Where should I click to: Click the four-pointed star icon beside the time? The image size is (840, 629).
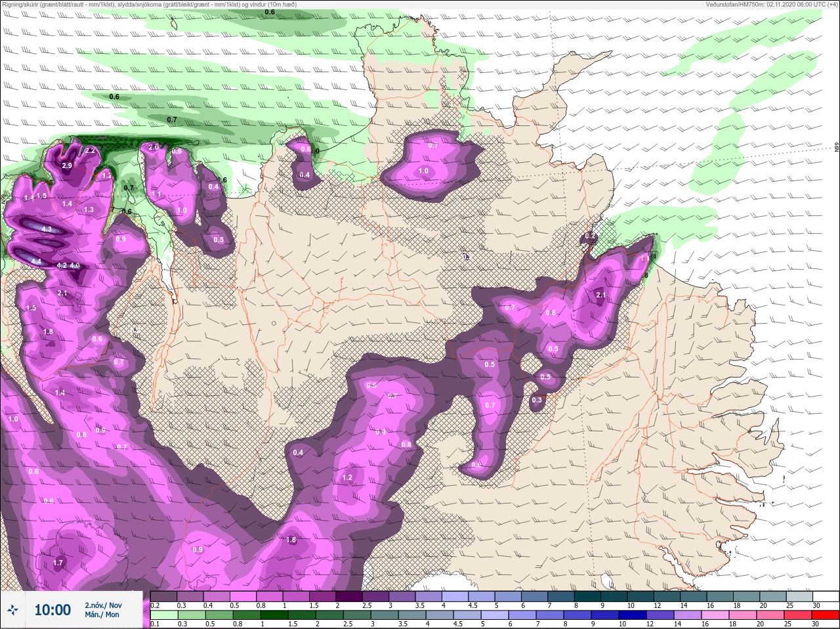pos(12,610)
